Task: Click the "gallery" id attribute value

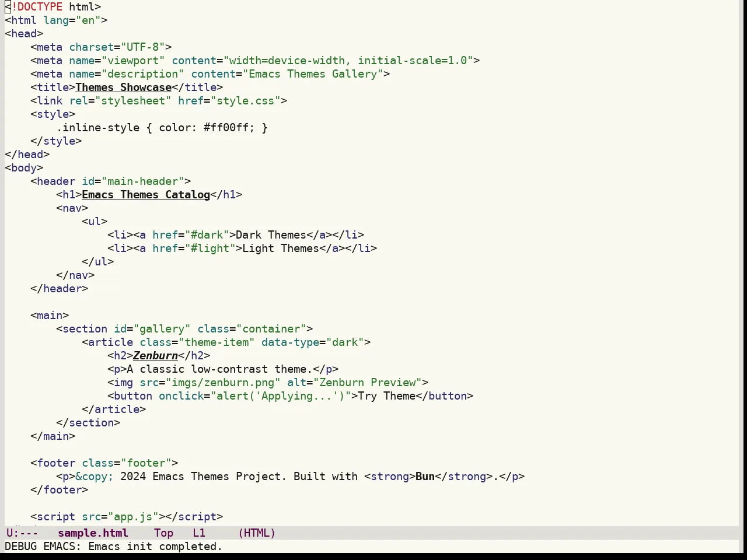Action: [162, 329]
